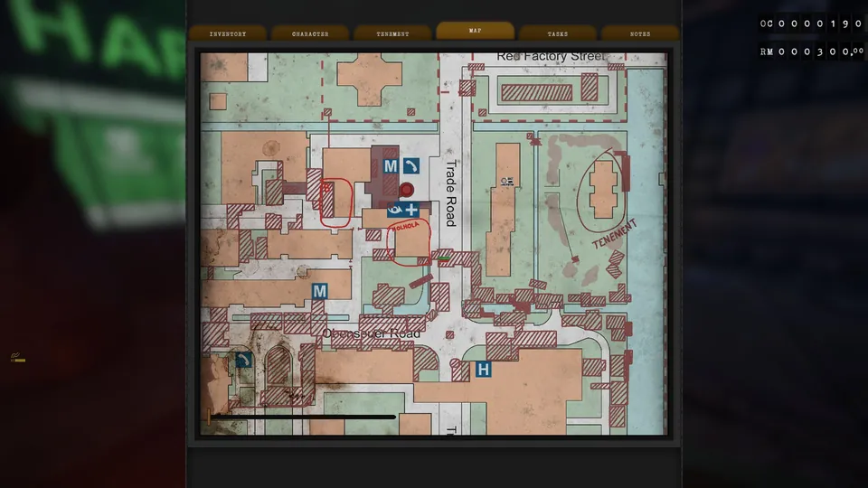Click the cross-shaped building at the map top
This screenshot has width=868, height=488.
click(x=369, y=78)
